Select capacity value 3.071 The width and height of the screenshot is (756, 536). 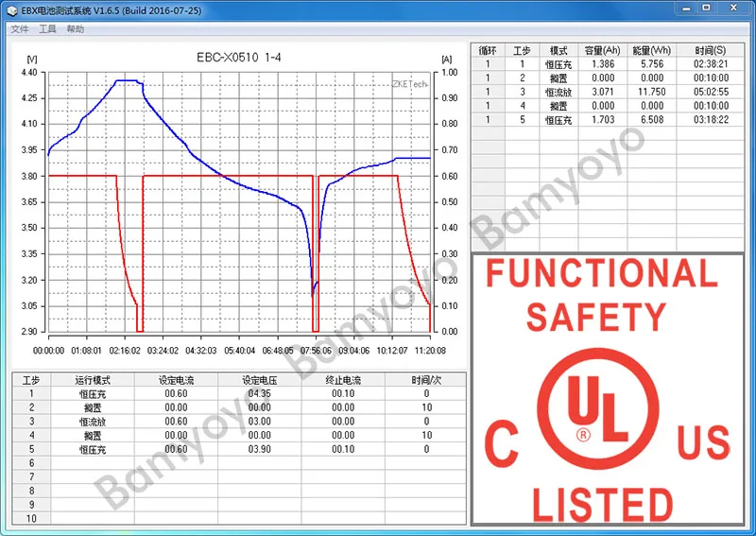coord(603,92)
